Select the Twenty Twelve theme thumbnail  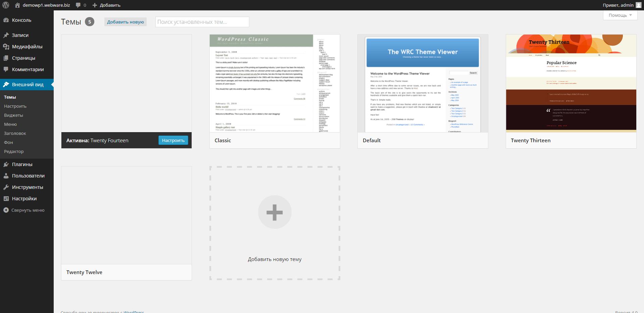(127, 215)
